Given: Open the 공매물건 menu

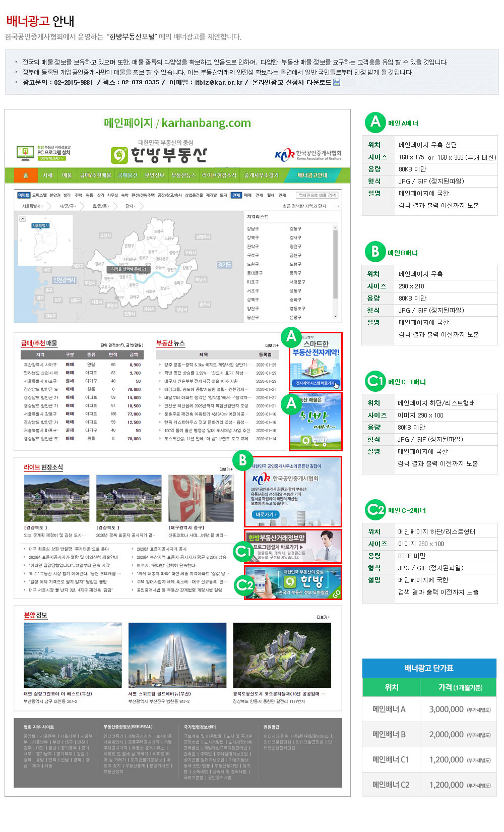Looking at the screenshot, I should (x=128, y=175).
